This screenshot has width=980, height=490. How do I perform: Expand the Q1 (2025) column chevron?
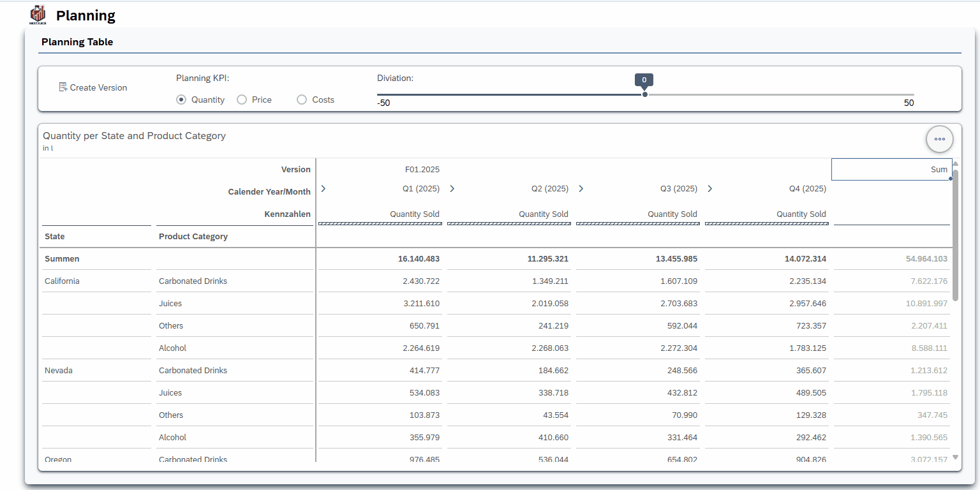(323, 188)
